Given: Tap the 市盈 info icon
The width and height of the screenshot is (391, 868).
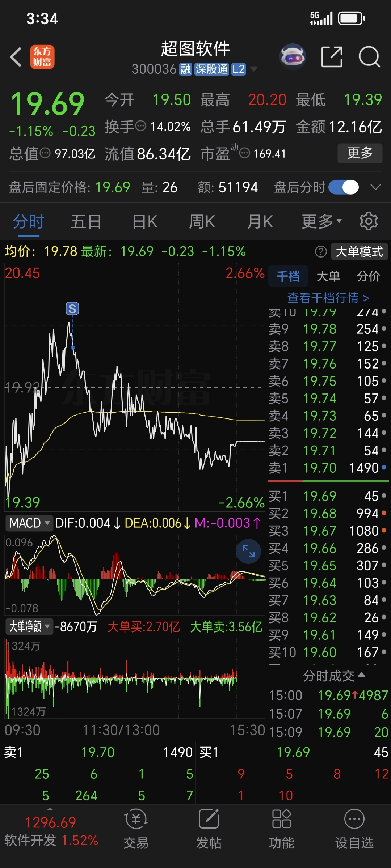Looking at the screenshot, I should pos(245,153).
